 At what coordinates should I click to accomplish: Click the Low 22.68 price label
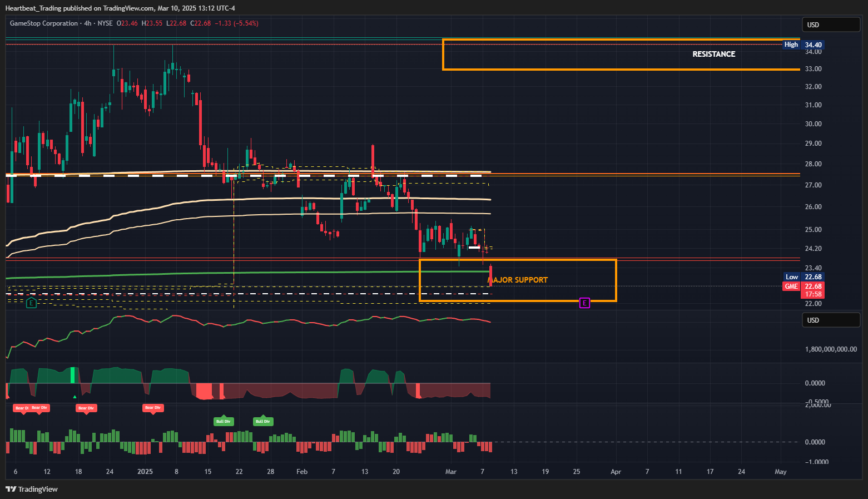tap(803, 276)
